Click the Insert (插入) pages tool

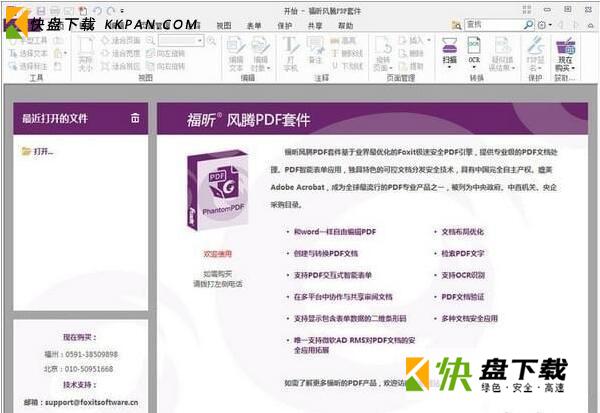[411, 40]
